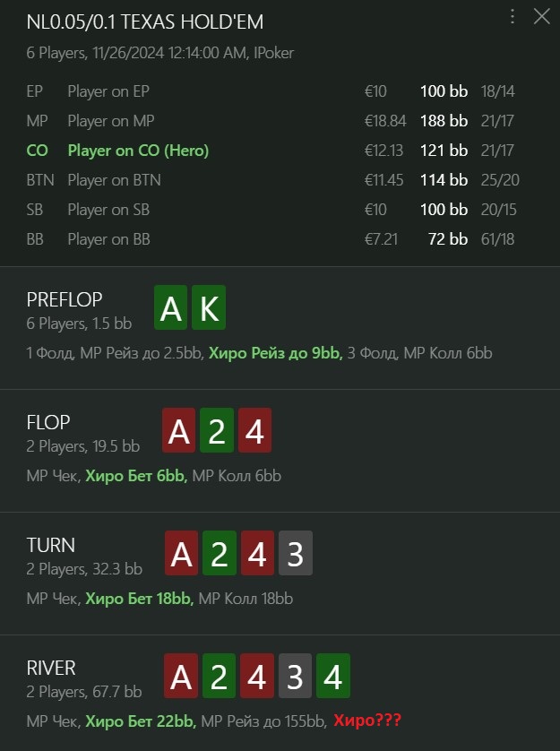The width and height of the screenshot is (560, 751).
Task: Select the TURN street heading
Action: point(51,545)
